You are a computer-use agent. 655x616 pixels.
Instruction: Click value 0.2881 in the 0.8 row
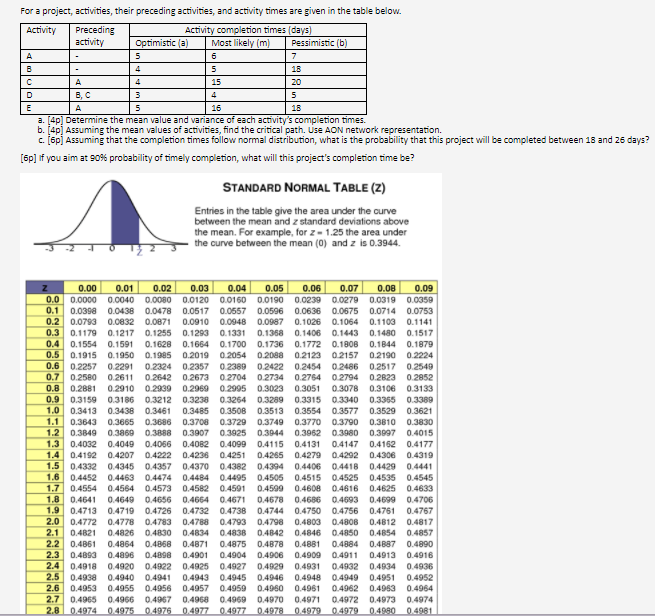click(83, 389)
